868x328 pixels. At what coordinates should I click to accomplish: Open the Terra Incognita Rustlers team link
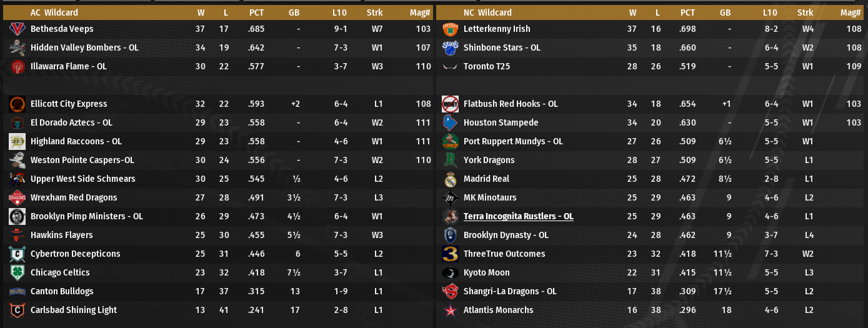518,216
